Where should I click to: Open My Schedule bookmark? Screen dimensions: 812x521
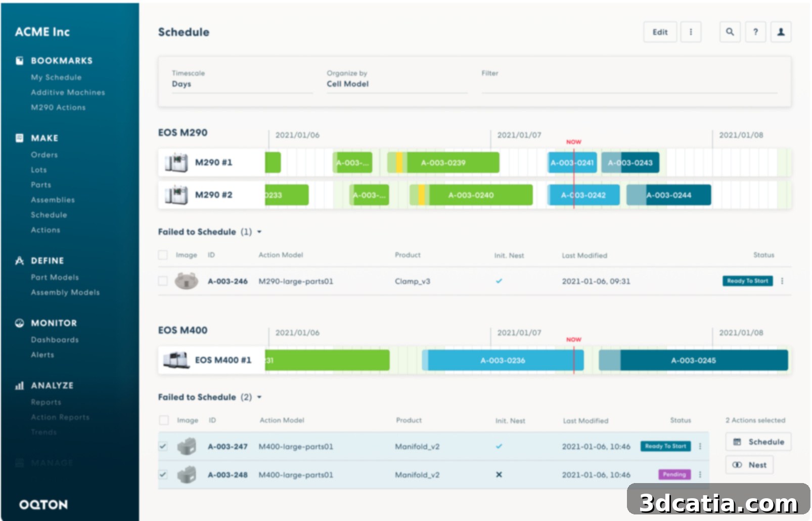pyautogui.click(x=56, y=77)
